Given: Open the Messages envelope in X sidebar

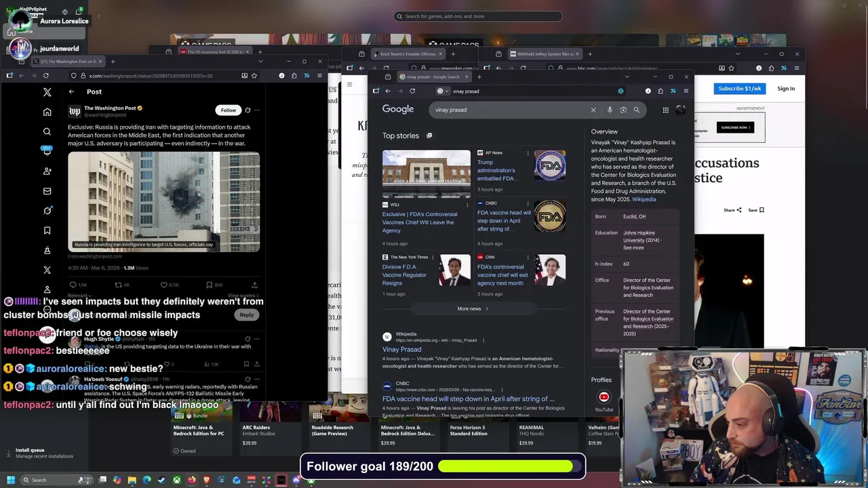Looking at the screenshot, I should 47,191.
